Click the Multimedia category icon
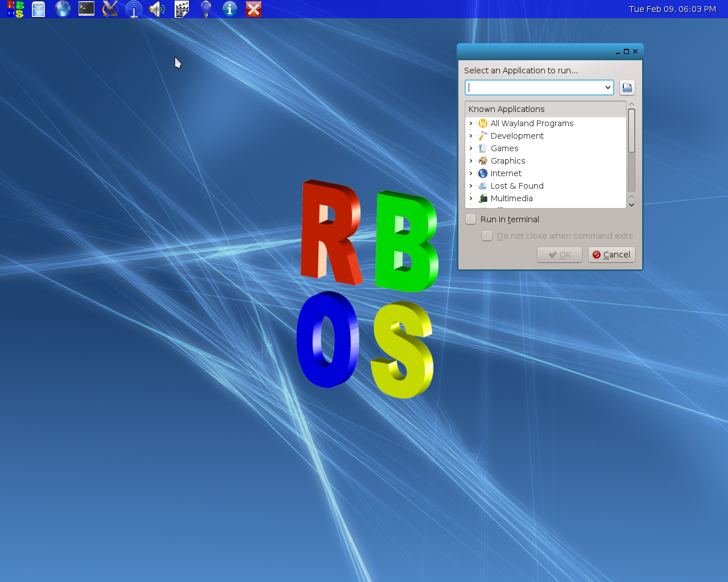 (483, 198)
